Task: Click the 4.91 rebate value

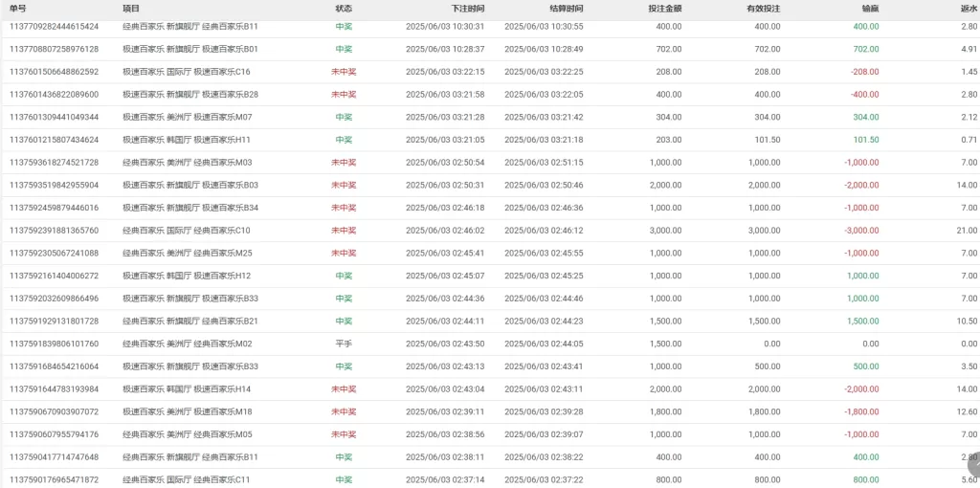Action: [x=969, y=49]
